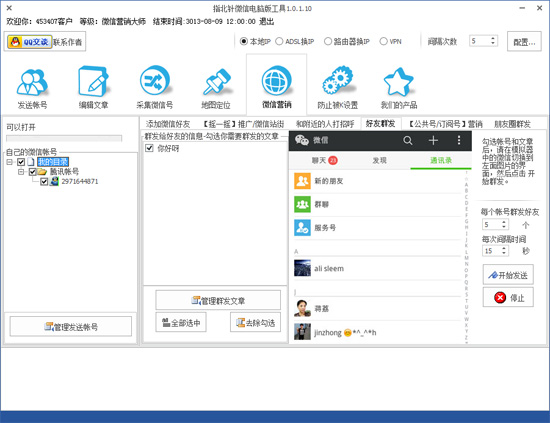Click the WeChat logo in header

coord(301,140)
